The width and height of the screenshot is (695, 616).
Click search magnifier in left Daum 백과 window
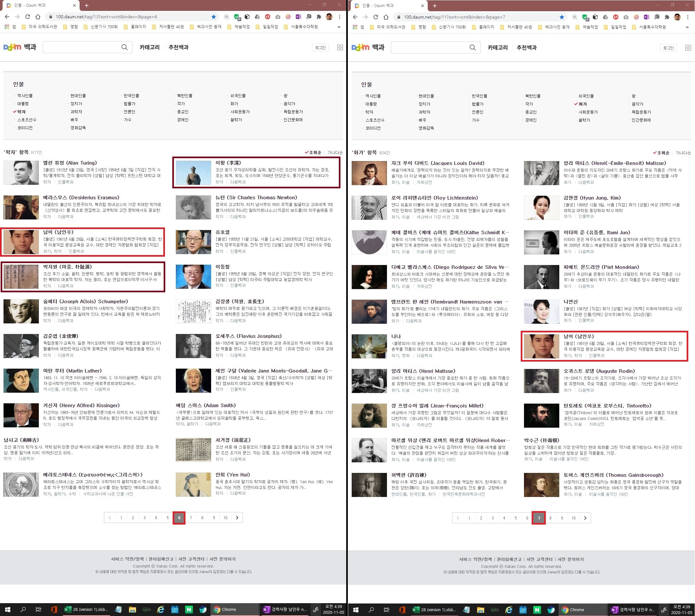point(124,47)
